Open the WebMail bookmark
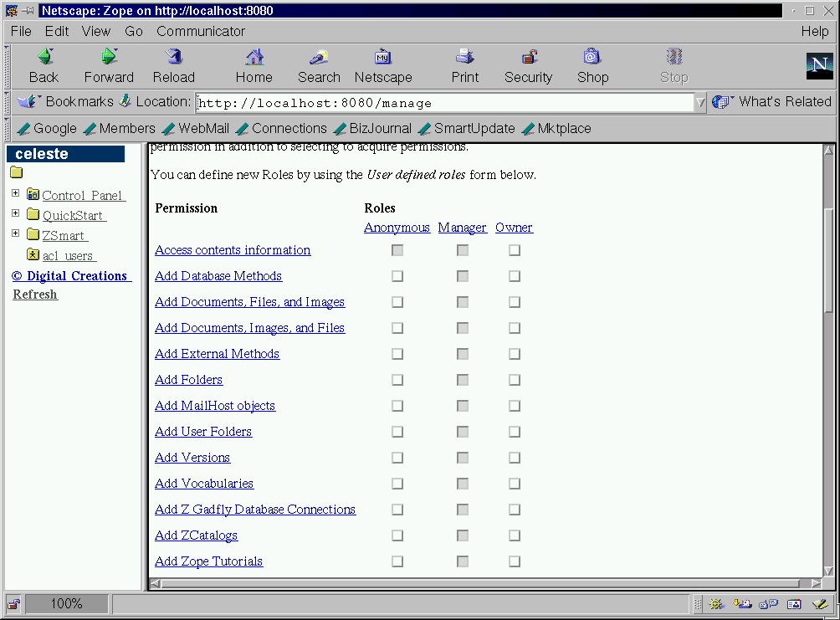 196,129
